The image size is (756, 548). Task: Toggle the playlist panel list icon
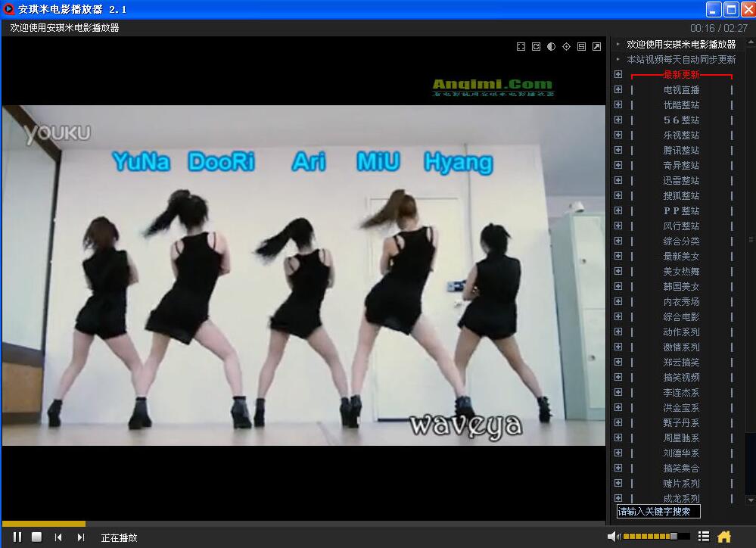point(704,537)
